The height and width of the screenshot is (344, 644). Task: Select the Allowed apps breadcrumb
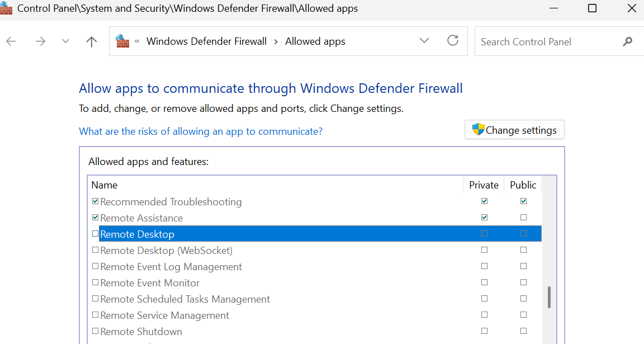pyautogui.click(x=315, y=41)
